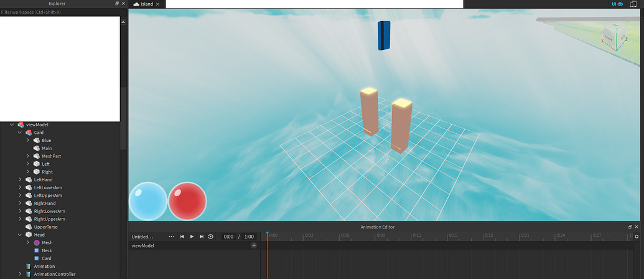Click the Filter workspace search field

60,12
